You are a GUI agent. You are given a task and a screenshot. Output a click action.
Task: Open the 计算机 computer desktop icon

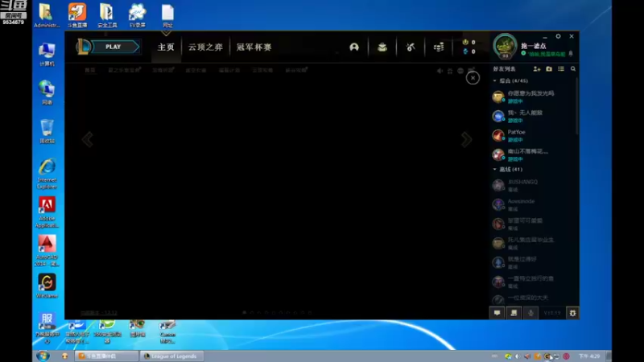(x=47, y=55)
